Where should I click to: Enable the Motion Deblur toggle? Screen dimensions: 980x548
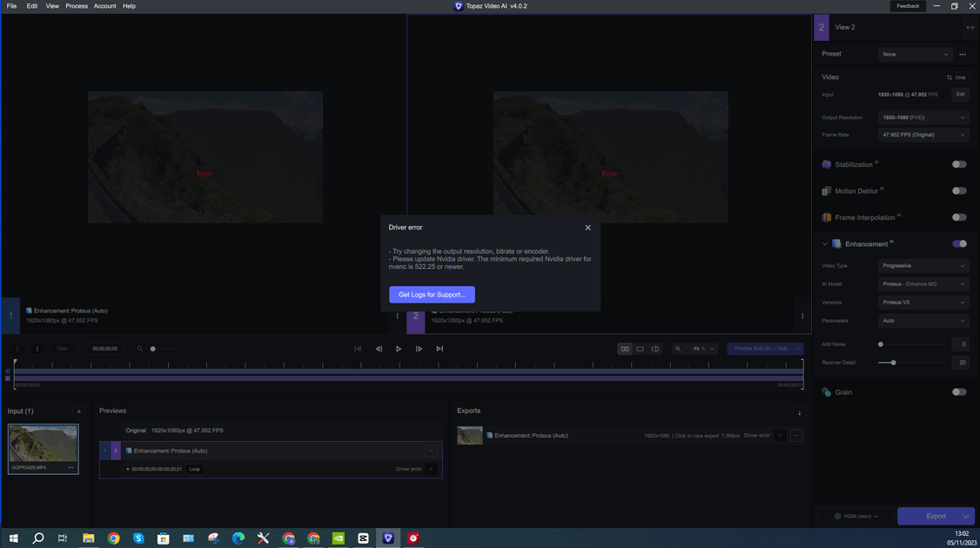pos(959,190)
